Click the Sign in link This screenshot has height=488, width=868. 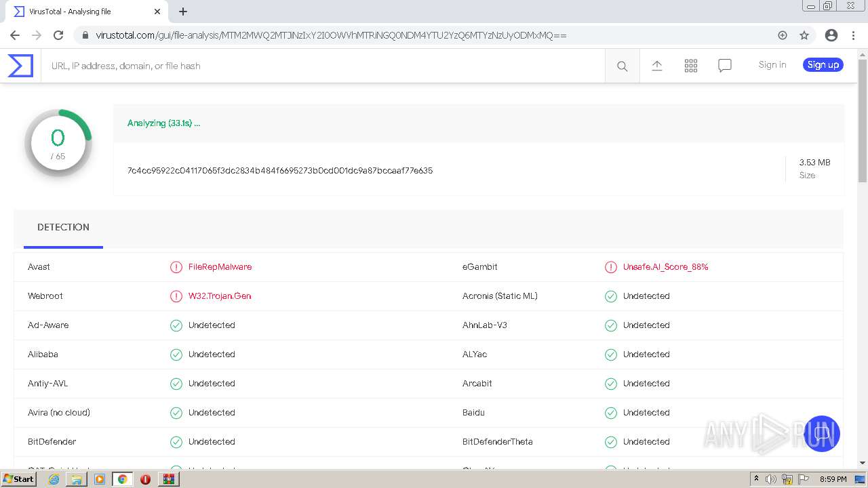(x=772, y=65)
